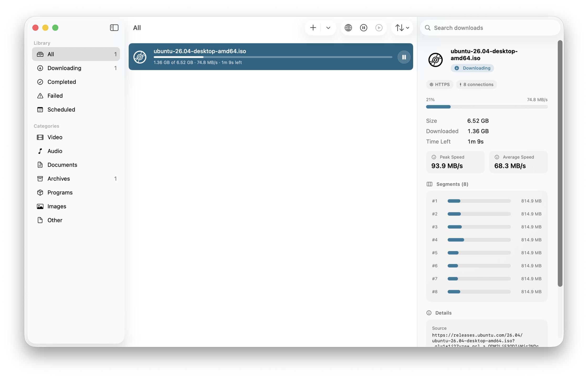Click the 21% overall progress bar
The image size is (588, 379).
tap(487, 107)
